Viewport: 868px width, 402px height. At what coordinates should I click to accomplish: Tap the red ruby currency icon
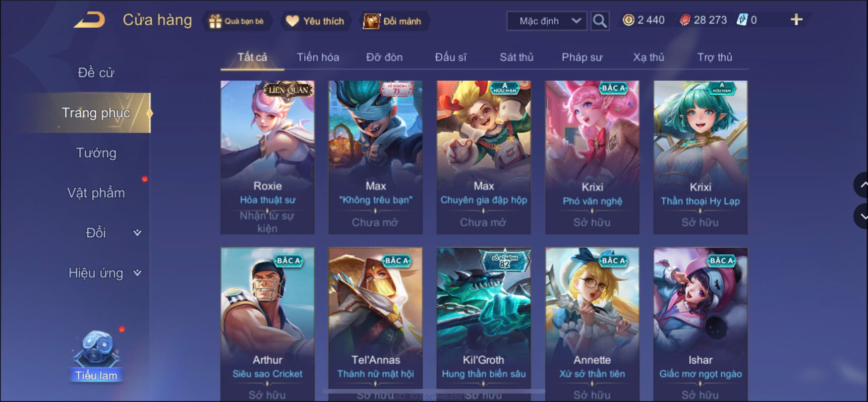[x=685, y=20]
